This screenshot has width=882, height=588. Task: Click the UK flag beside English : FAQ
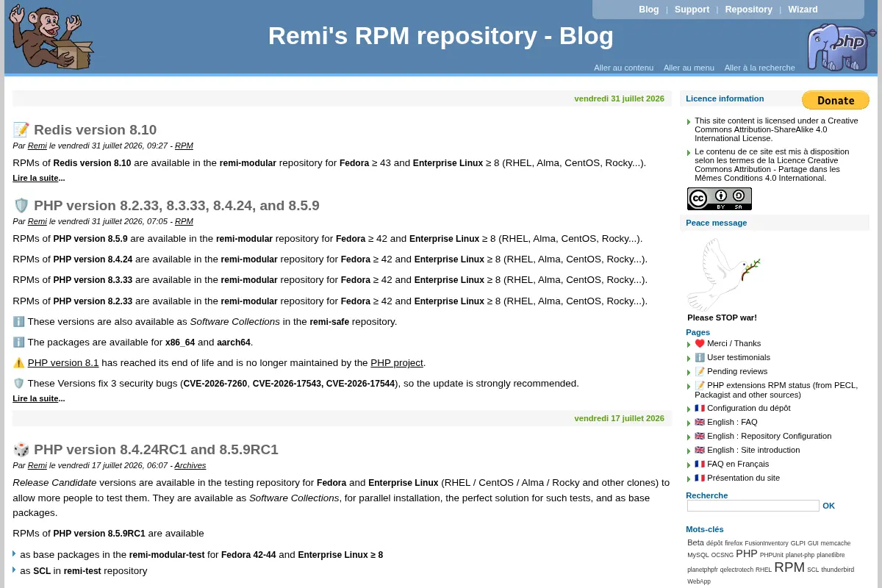coord(700,422)
